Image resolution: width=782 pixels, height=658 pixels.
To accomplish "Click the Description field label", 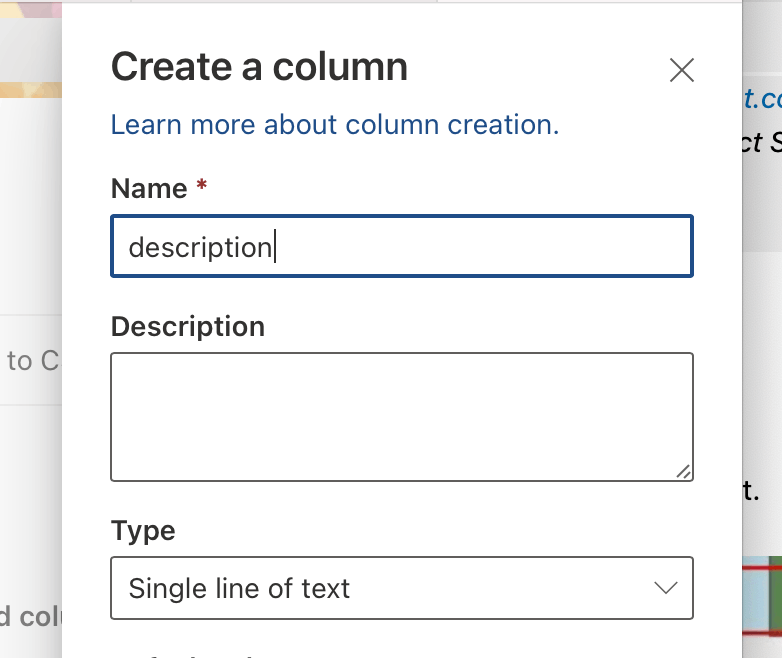I will [188, 327].
